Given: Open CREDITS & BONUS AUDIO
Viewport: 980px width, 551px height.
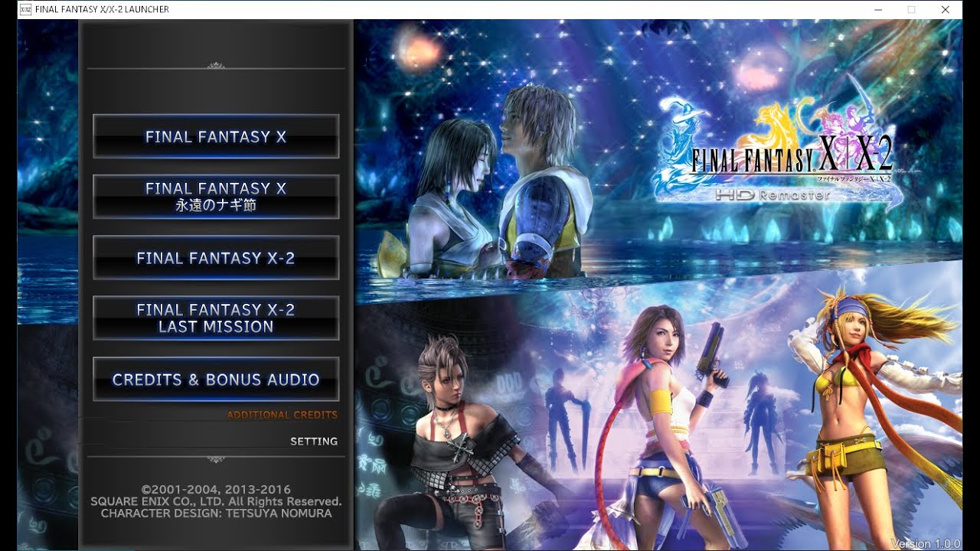Looking at the screenshot, I should point(215,380).
